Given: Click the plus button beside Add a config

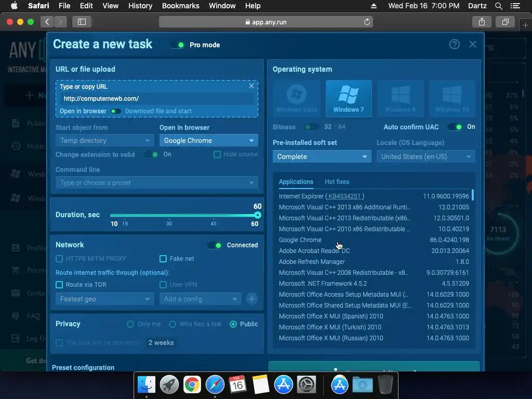Looking at the screenshot, I should pos(252,299).
